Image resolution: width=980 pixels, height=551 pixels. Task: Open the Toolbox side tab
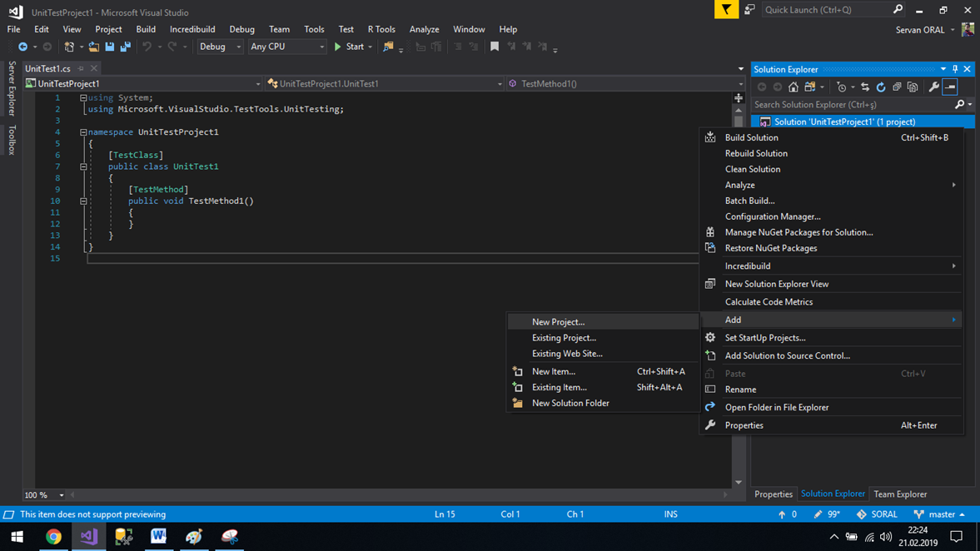coord(12,139)
